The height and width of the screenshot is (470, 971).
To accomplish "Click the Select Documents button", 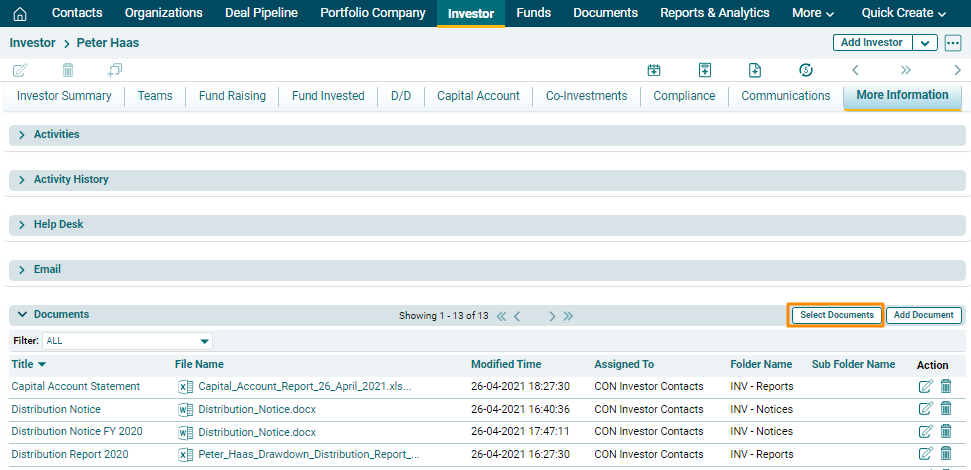I will coord(837,315).
